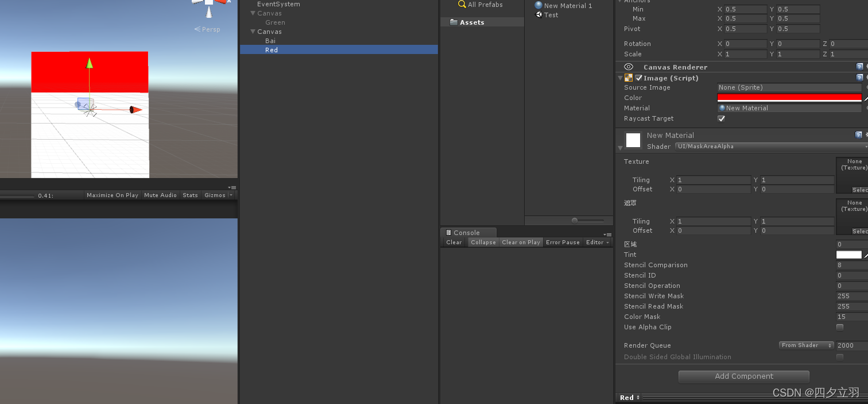The image size is (868, 404).
Task: Open help for Canvas Renderer component
Action: (859, 67)
